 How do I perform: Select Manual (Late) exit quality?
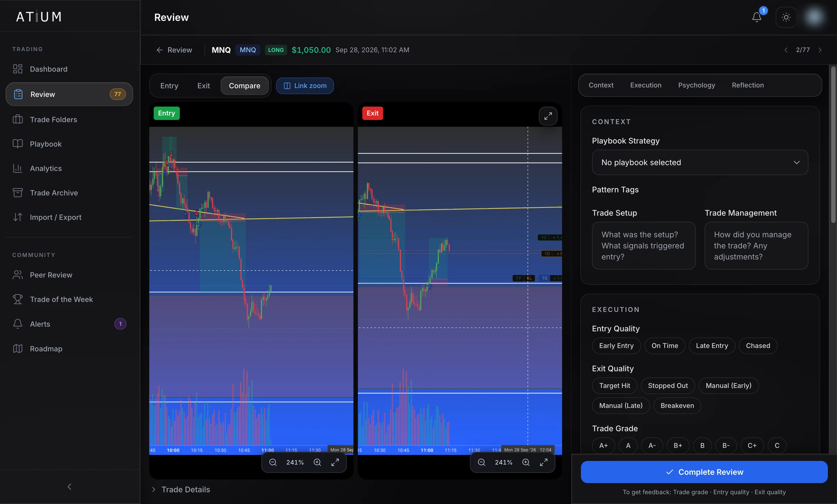[x=621, y=406]
